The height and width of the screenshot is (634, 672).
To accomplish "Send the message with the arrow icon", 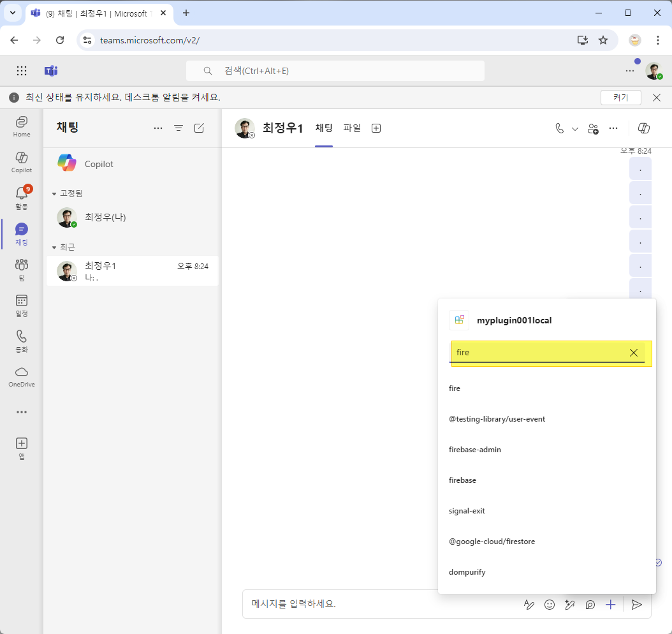I will click(x=637, y=605).
